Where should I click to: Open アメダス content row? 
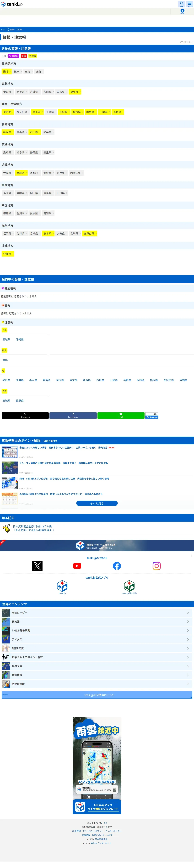(97, 640)
